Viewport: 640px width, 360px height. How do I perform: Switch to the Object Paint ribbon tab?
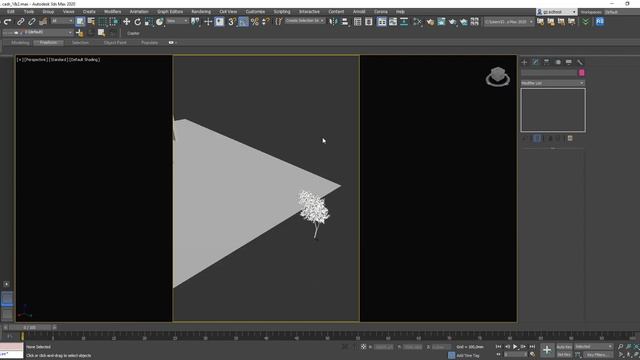point(115,42)
